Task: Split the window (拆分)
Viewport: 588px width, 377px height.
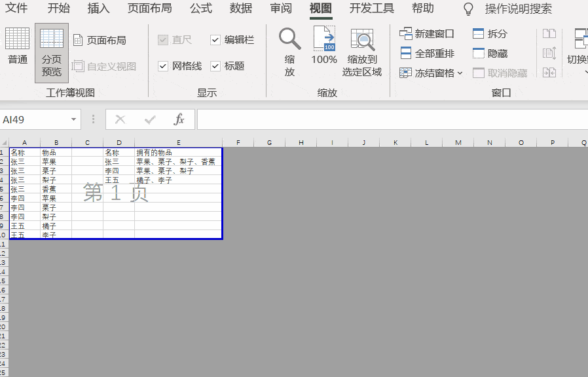Action: coord(490,34)
